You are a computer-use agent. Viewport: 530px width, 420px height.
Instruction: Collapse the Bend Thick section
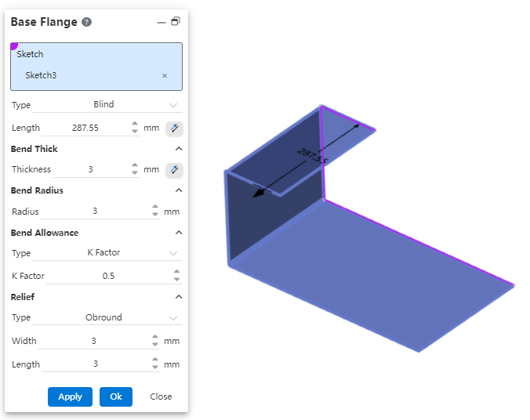click(178, 149)
